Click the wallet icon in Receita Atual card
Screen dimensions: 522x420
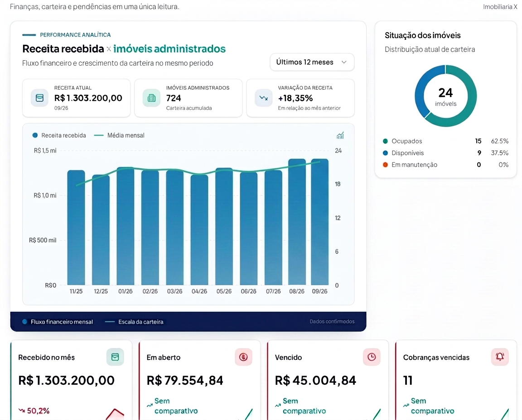tap(39, 98)
